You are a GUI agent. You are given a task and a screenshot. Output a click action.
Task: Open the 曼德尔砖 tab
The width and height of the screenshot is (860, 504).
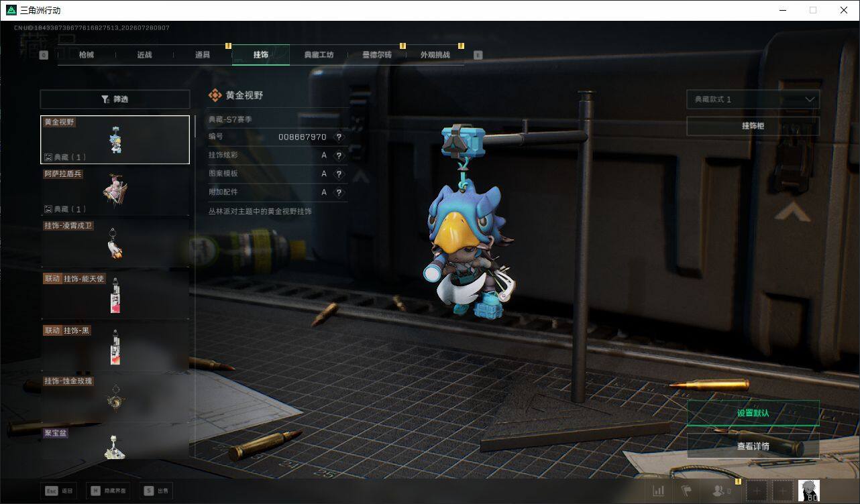click(377, 55)
